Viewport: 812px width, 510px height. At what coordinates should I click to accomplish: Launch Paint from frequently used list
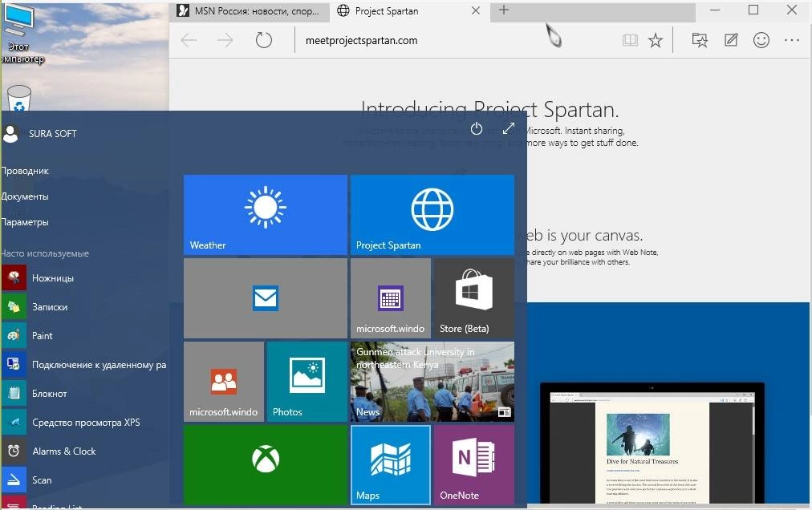tap(85, 335)
